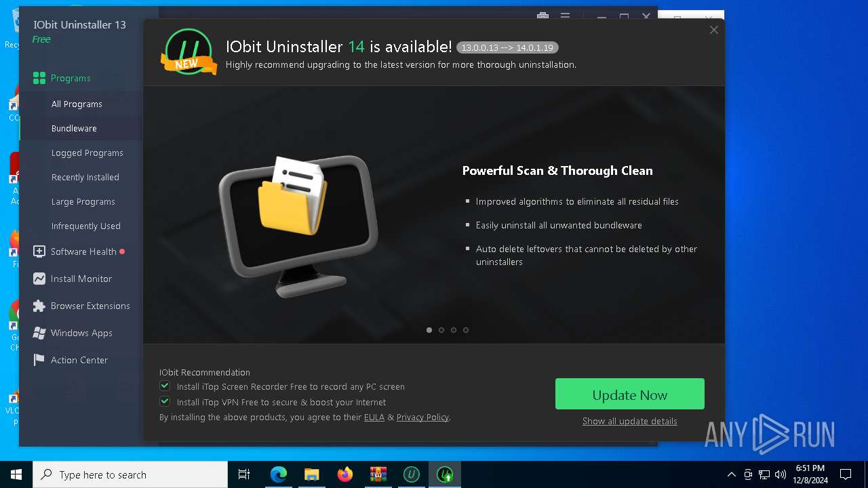Viewport: 868px width, 488px height.
Task: Select Bundleware in the sidebar
Action: coord(74,128)
